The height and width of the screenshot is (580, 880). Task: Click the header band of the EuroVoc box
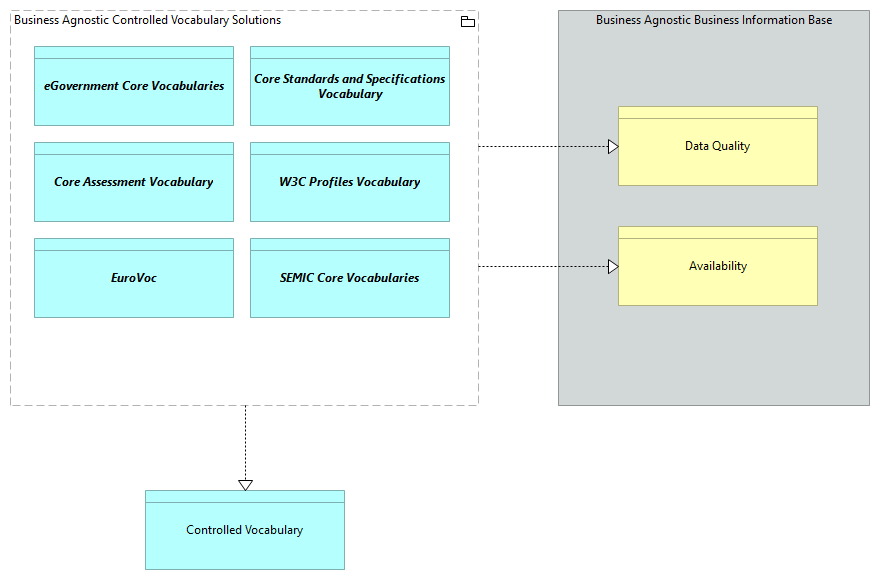(134, 244)
